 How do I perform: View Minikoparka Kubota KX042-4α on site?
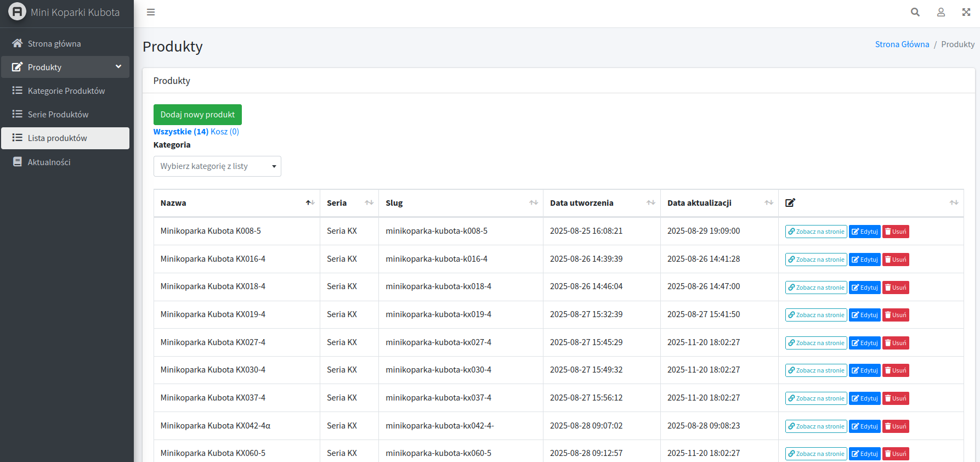click(816, 426)
